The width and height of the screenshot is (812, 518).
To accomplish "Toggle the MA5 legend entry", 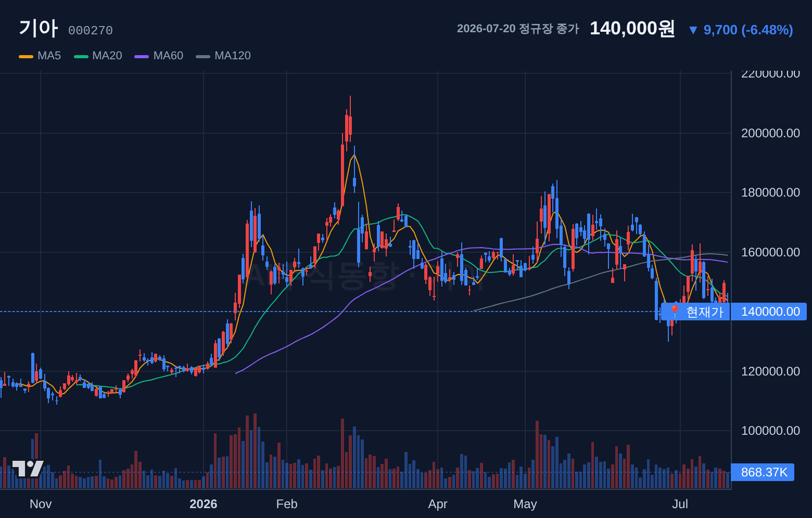I will 40,56.
